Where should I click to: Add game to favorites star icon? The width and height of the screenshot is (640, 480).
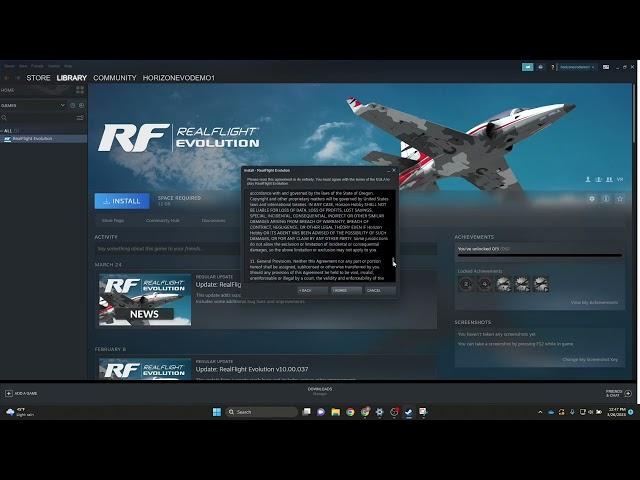620,199
